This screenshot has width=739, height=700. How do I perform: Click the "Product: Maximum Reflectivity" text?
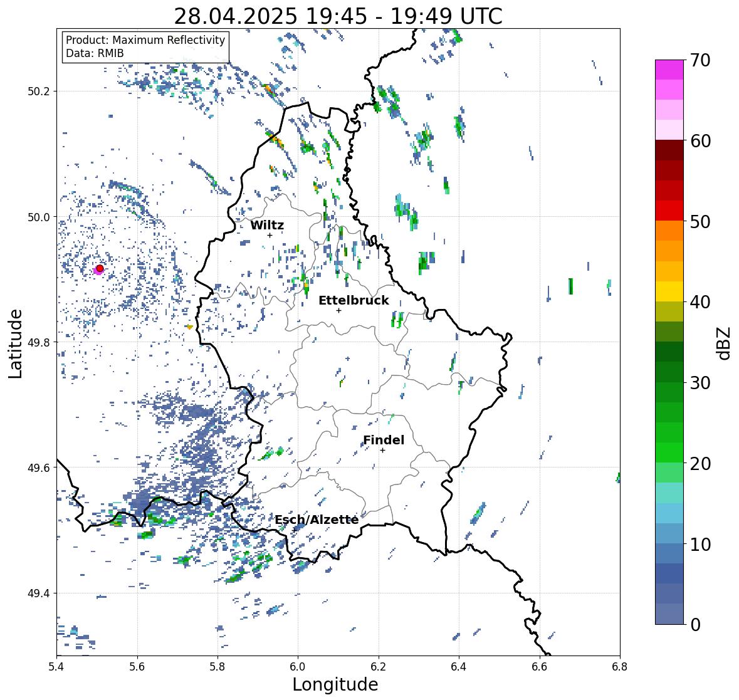click(145, 40)
